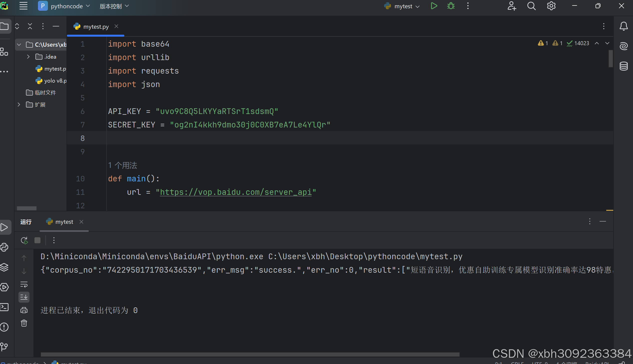Start debugging with the bug icon
Screen dimensions: 633x364
[x=451, y=6]
